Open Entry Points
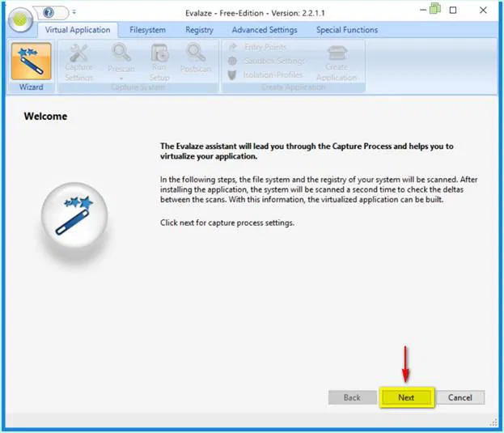The height and width of the screenshot is (433, 504). 258,47
